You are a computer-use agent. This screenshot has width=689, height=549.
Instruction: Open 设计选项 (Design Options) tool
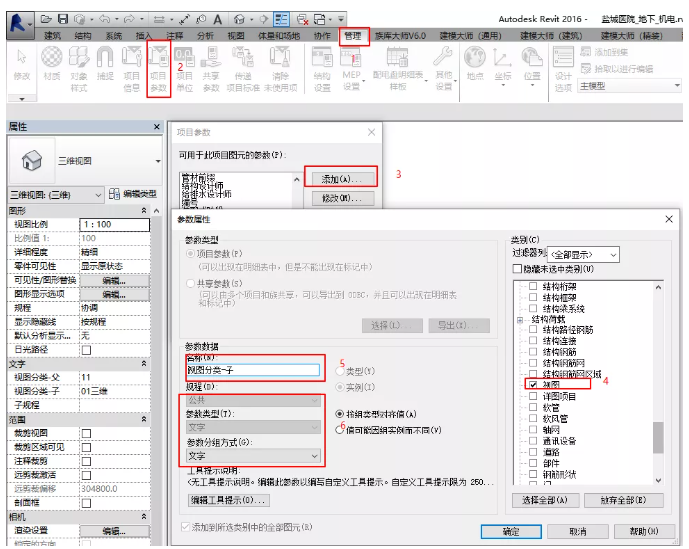[x=563, y=69]
